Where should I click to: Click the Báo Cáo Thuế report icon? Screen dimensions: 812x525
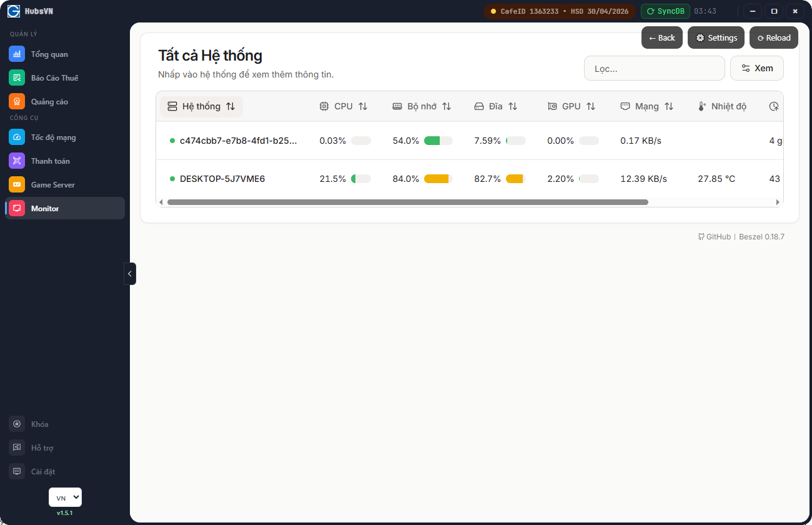pyautogui.click(x=17, y=78)
